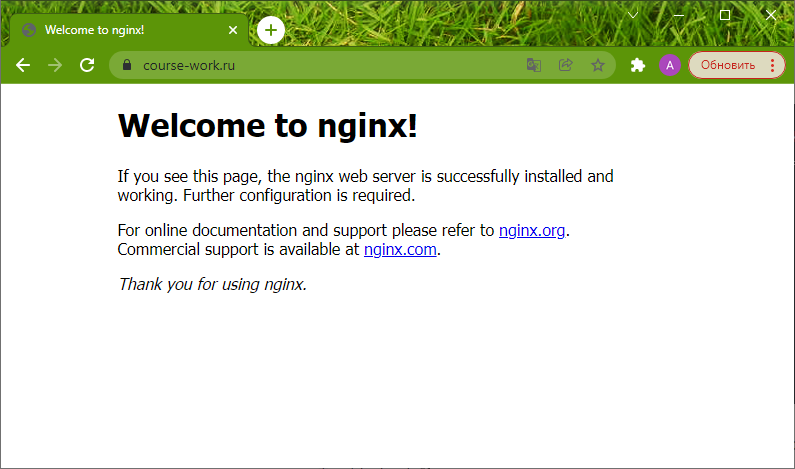The height and width of the screenshot is (469, 795).
Task: Maximize the browser window
Action: pyautogui.click(x=725, y=15)
